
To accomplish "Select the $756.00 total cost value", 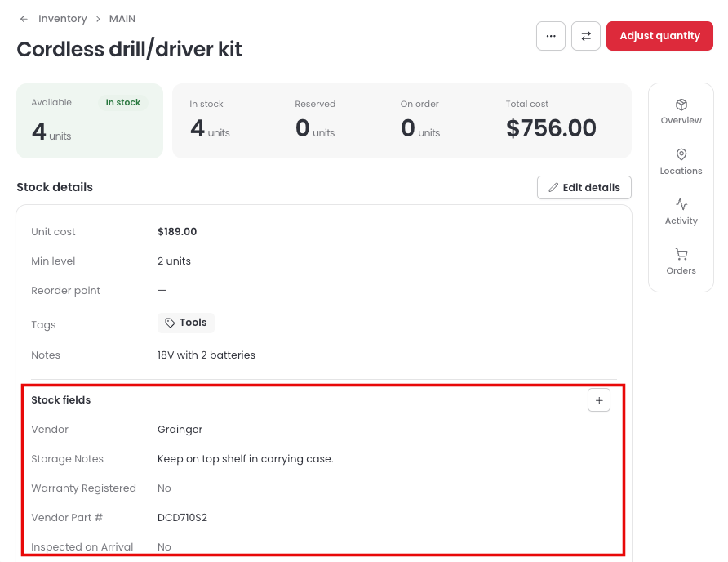I will tap(551, 127).
